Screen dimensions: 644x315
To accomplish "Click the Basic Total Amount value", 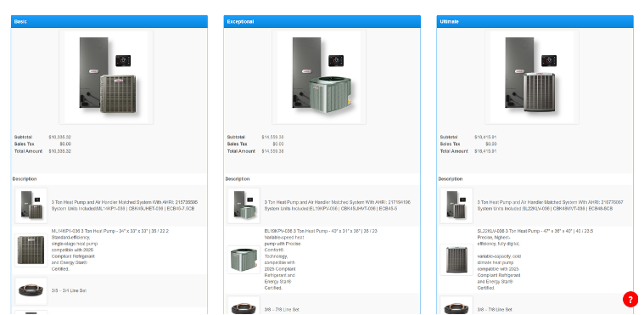I will (x=60, y=151).
